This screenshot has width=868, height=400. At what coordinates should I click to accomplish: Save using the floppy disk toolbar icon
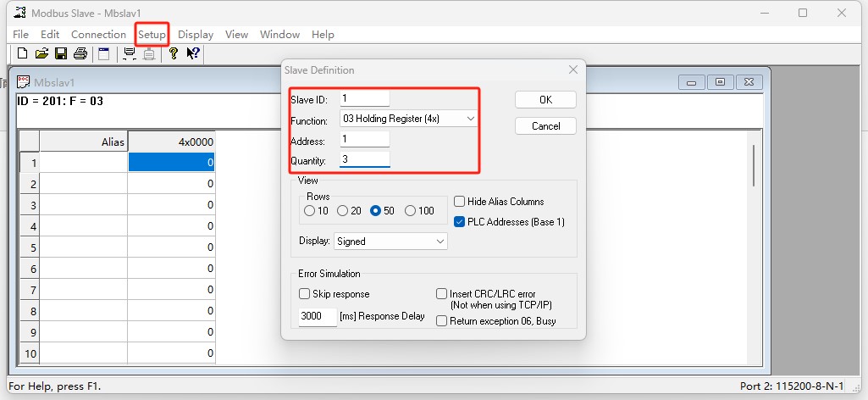click(x=61, y=53)
